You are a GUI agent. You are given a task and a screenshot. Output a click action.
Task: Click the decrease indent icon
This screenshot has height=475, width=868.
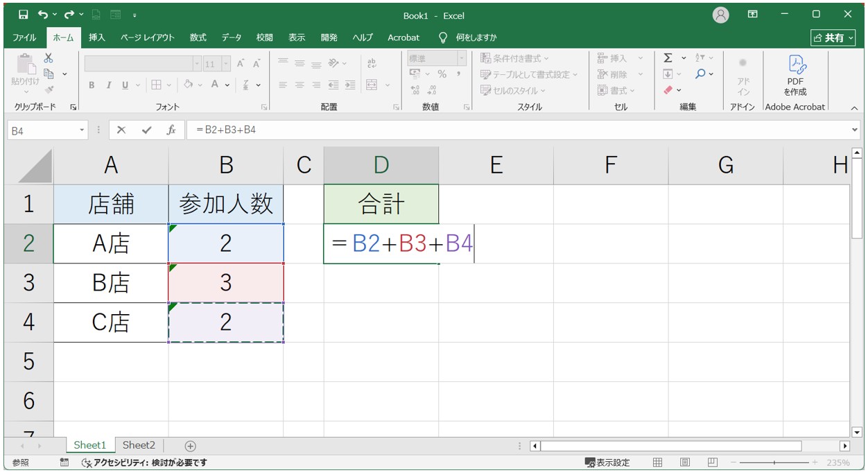pyautogui.click(x=333, y=85)
